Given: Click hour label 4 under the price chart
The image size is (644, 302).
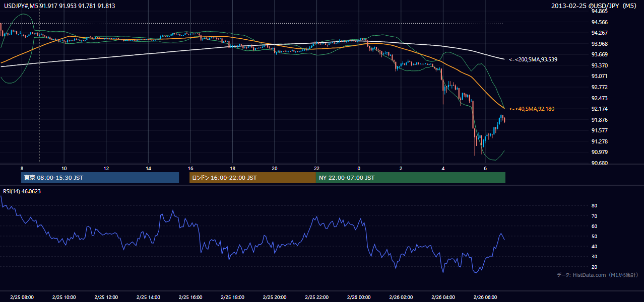Looking at the screenshot, I should click(443, 168).
